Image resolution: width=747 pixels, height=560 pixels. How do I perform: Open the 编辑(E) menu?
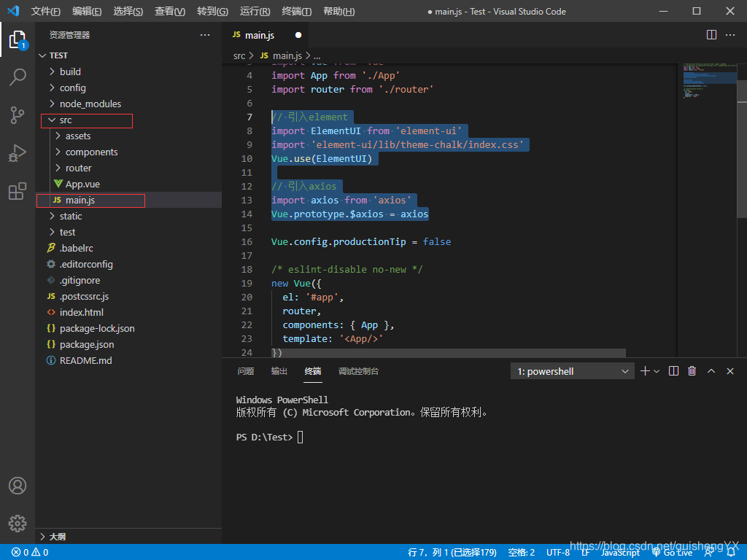point(87,12)
